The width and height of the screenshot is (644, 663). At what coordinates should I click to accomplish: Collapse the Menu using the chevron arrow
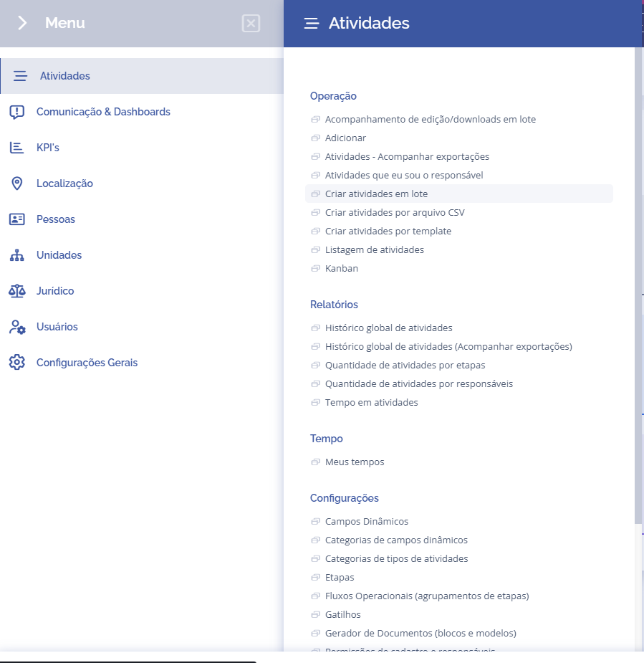[x=22, y=23]
